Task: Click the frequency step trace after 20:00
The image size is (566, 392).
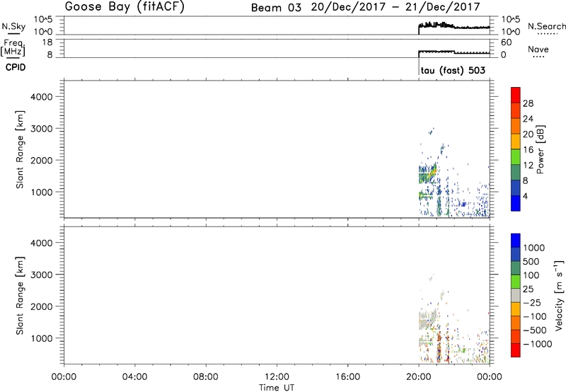Action: point(454,52)
